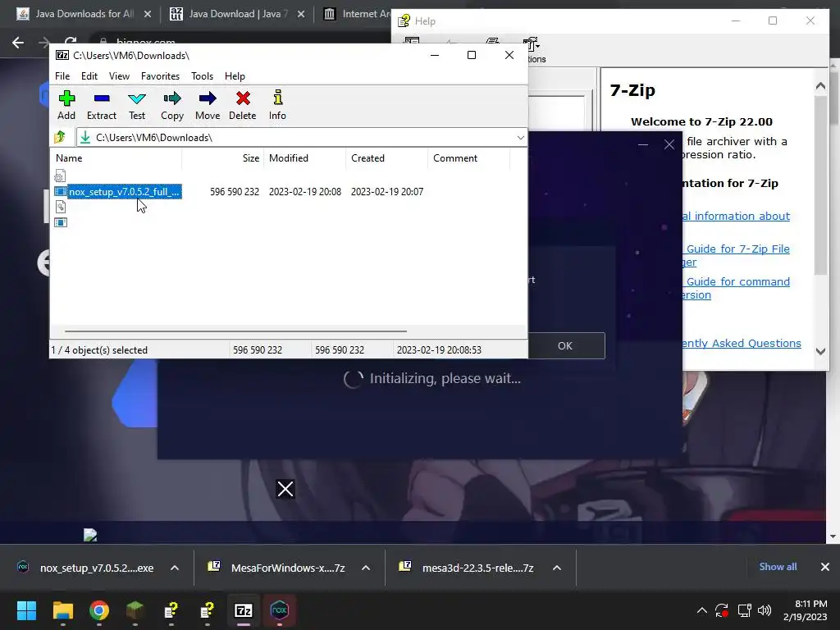
Task: Minimize the Nox installer dialog
Action: pyautogui.click(x=643, y=144)
